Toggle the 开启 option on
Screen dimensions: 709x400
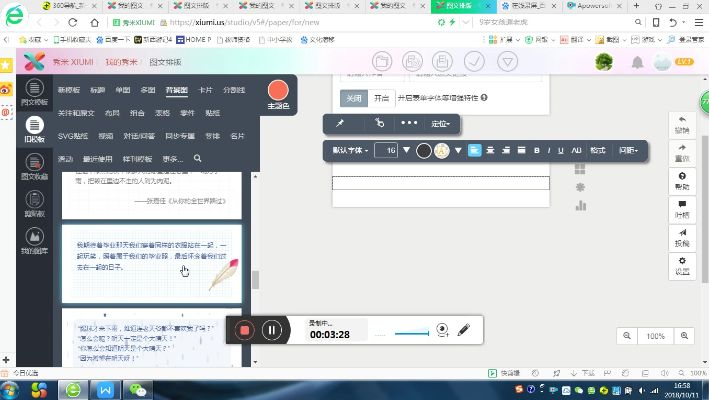(x=381, y=98)
